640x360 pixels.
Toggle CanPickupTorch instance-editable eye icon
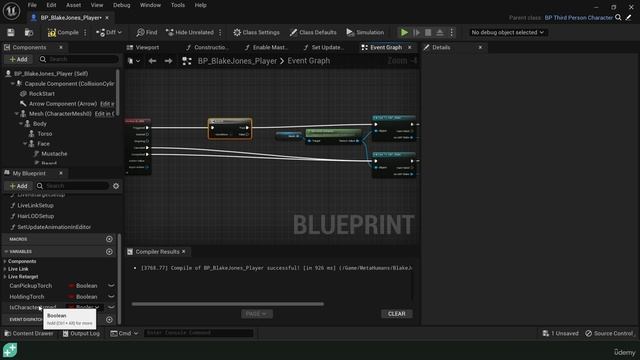(111, 286)
